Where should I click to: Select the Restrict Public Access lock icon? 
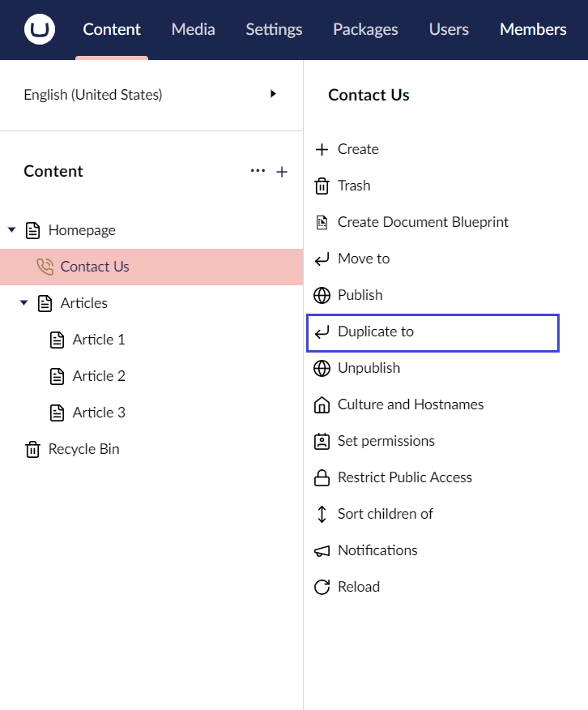pyautogui.click(x=322, y=477)
